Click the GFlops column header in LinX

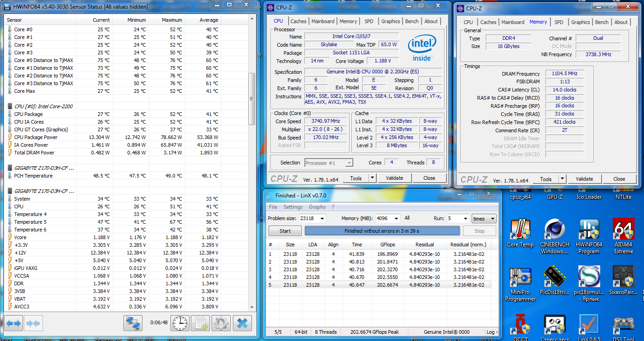(x=388, y=245)
